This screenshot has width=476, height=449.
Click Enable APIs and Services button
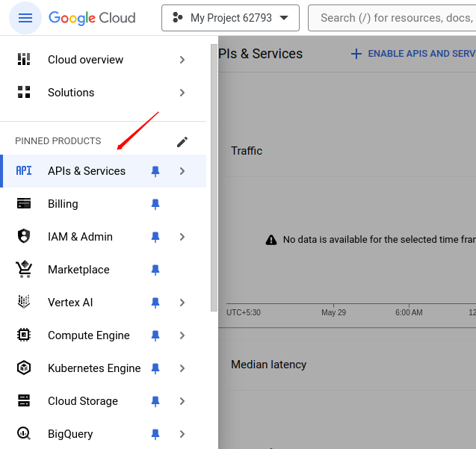[x=413, y=54]
